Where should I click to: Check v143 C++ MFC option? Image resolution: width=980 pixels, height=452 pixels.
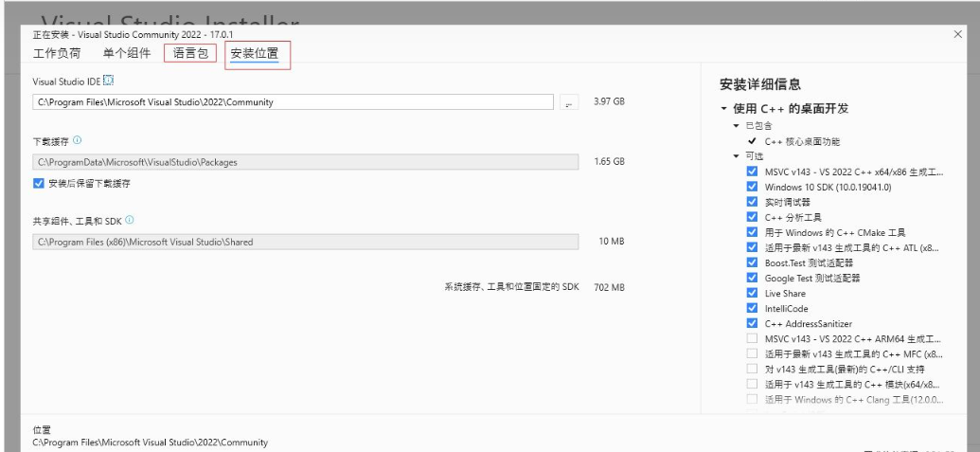coord(752,353)
